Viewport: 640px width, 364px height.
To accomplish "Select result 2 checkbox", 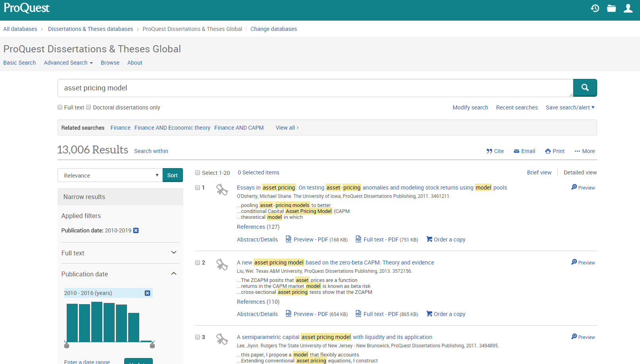I will click(198, 262).
